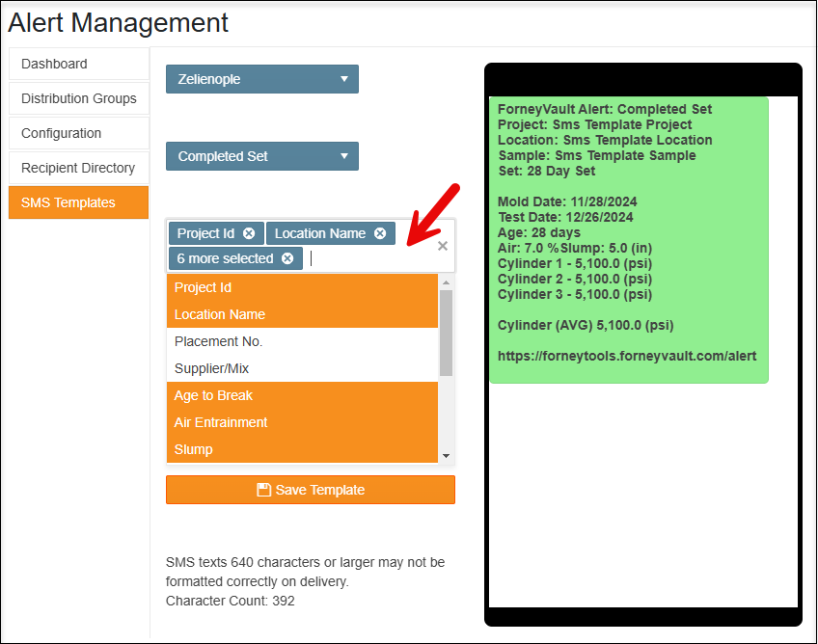The height and width of the screenshot is (644, 818).
Task: Open the Completed Set dropdown
Action: pos(261,155)
